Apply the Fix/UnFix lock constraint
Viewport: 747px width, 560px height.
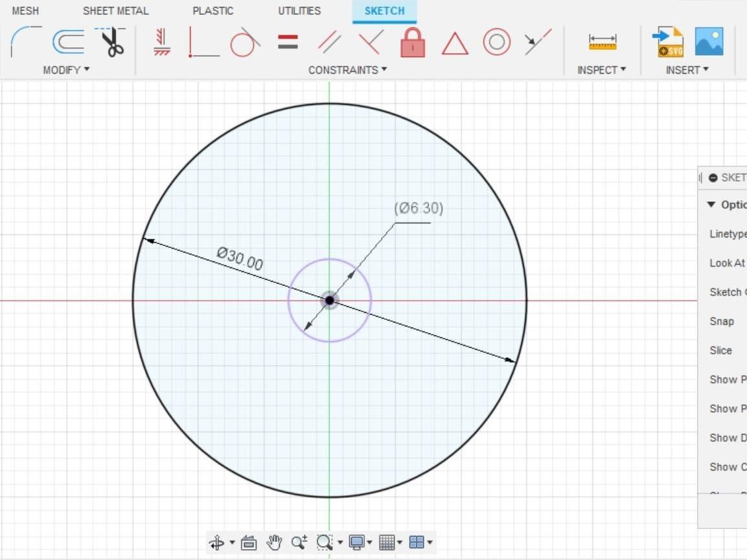pos(413,42)
